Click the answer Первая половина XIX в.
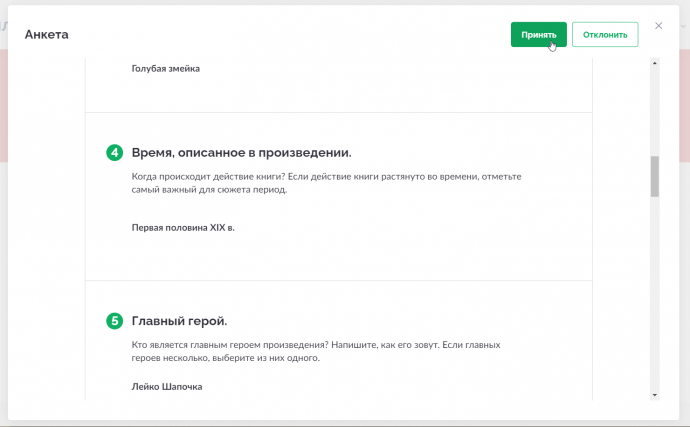The width and height of the screenshot is (690, 427). pyautogui.click(x=183, y=228)
